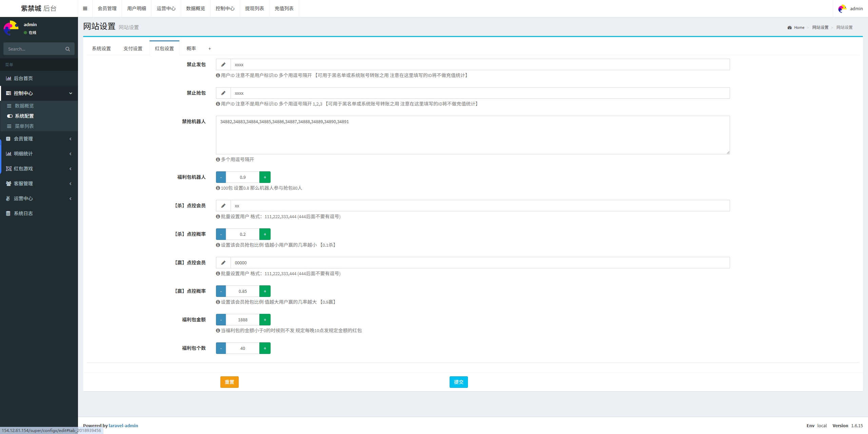The width and height of the screenshot is (868, 434).
Task: Click the 网站设置 breadcrumb link
Action: point(820,27)
